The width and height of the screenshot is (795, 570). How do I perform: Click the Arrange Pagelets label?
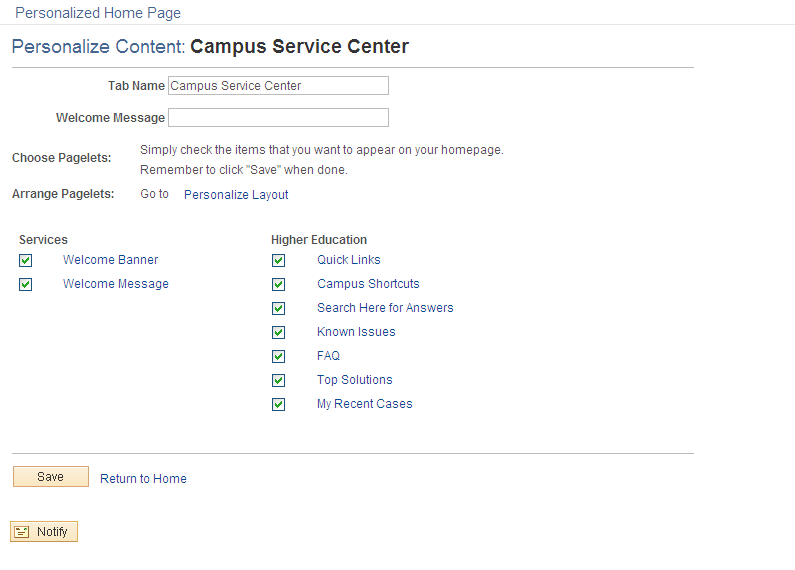tap(63, 194)
